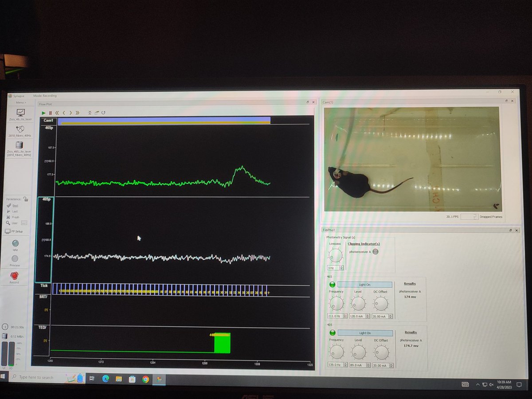This screenshot has height=399, width=532.
Task: Toggle the 405 green LED indicator
Action: 332,333
